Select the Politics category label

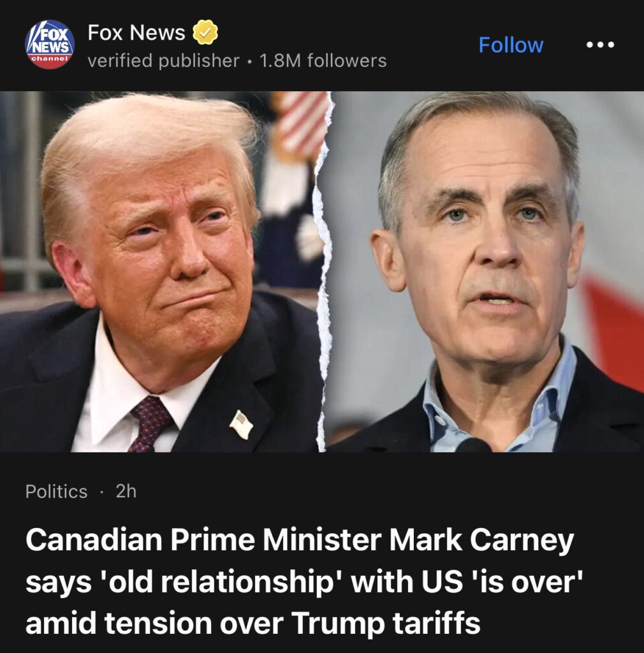pyautogui.click(x=56, y=492)
